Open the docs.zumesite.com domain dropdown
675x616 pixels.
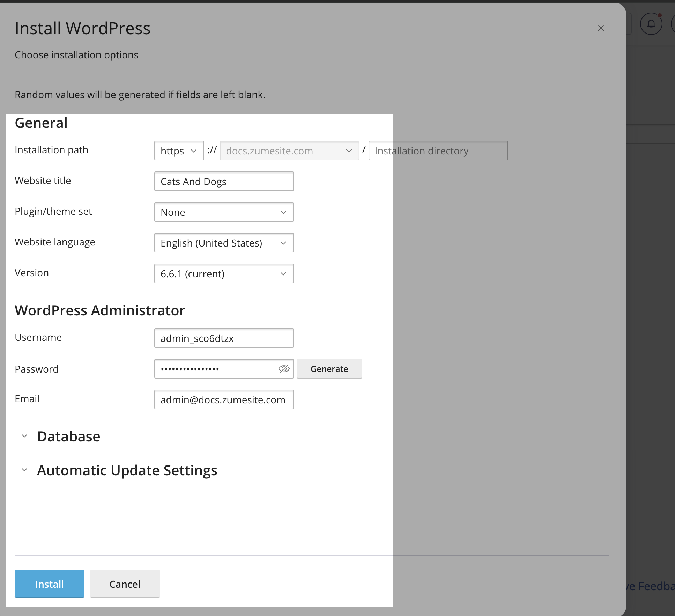pyautogui.click(x=289, y=151)
